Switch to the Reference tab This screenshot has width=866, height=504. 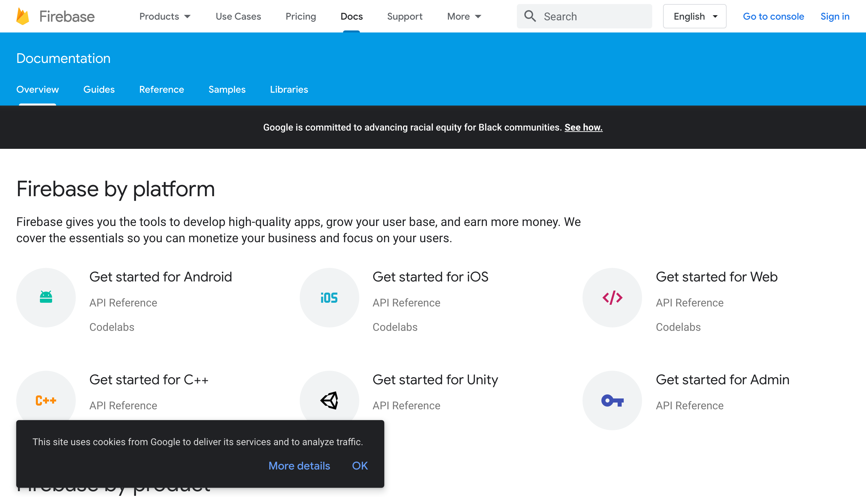(x=161, y=90)
